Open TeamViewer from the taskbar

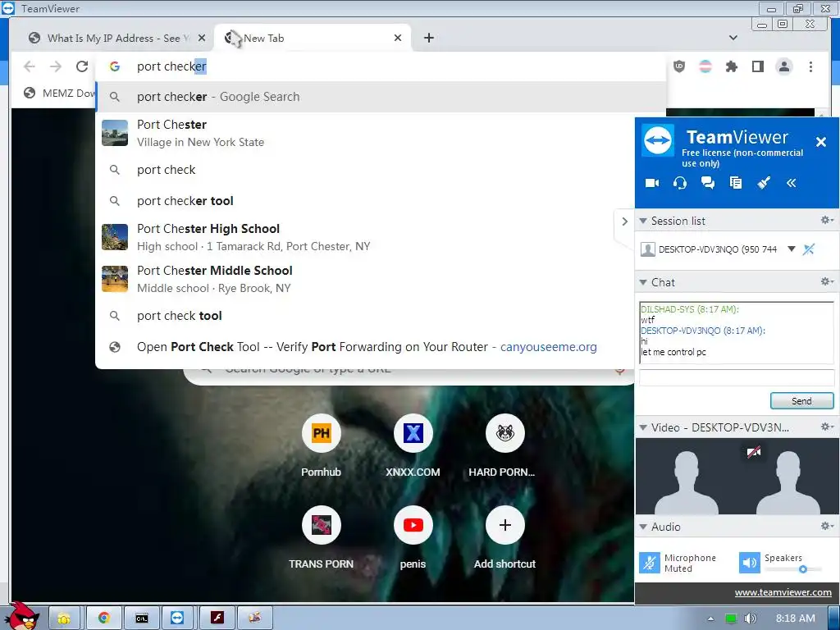(177, 619)
